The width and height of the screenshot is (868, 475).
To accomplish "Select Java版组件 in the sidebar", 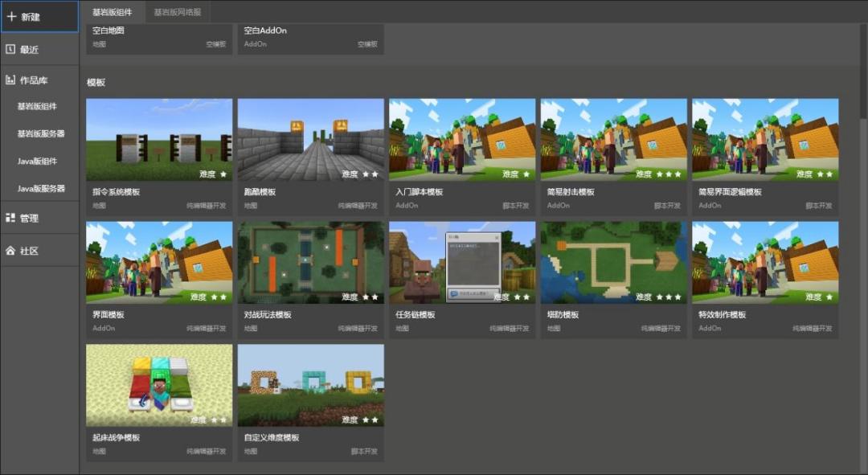I will 37,161.
